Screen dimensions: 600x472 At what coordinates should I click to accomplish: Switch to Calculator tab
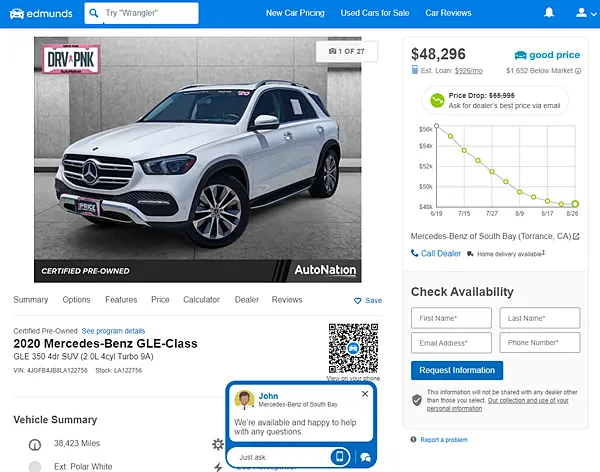coord(201,300)
